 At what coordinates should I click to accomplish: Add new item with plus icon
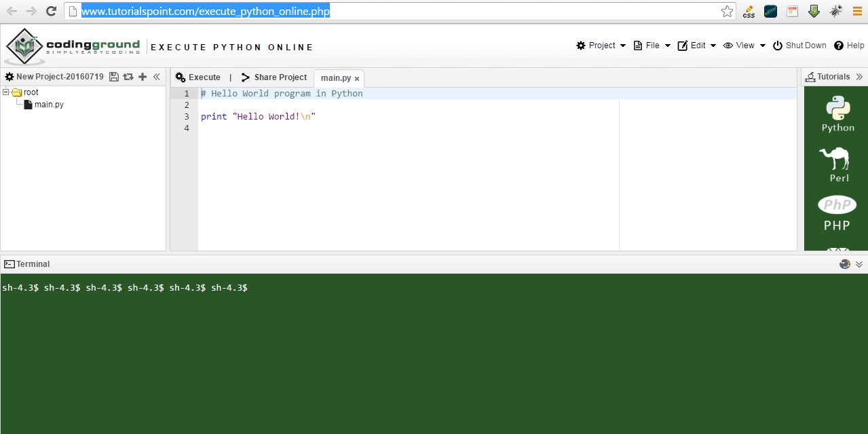coord(143,77)
